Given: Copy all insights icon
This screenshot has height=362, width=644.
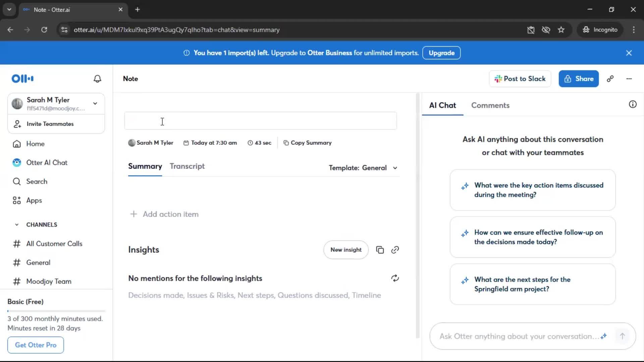Looking at the screenshot, I should click(380, 250).
